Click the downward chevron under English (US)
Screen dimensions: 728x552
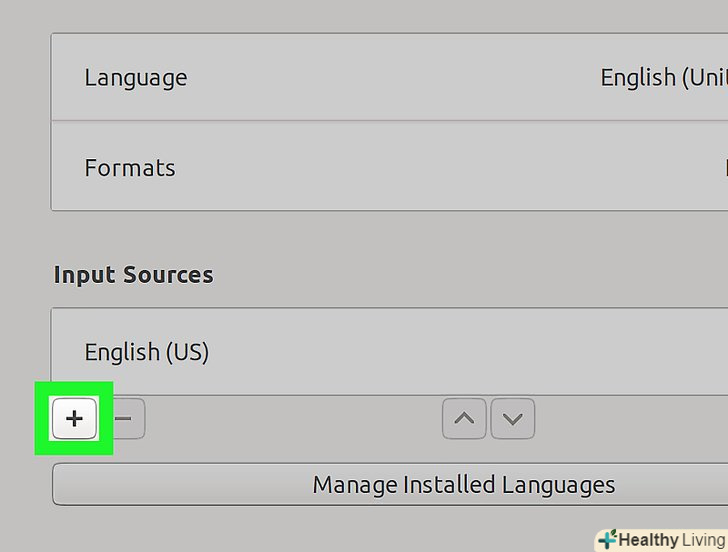(512, 419)
